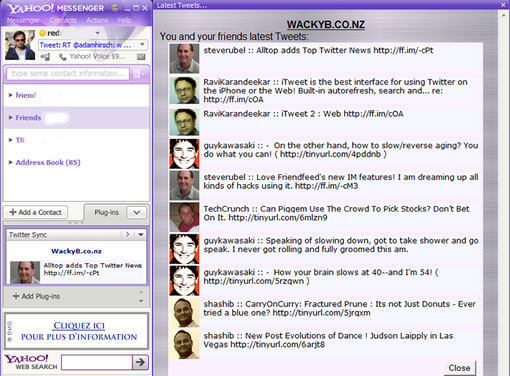Click the Latest Tweets scrollbar up arrow
Screen dimensions: 510x376
[503, 15]
